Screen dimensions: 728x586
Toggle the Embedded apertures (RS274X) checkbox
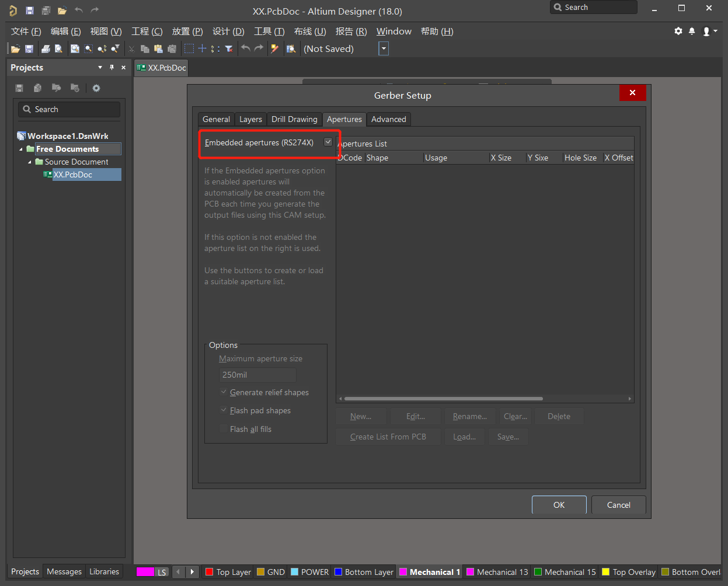point(328,142)
